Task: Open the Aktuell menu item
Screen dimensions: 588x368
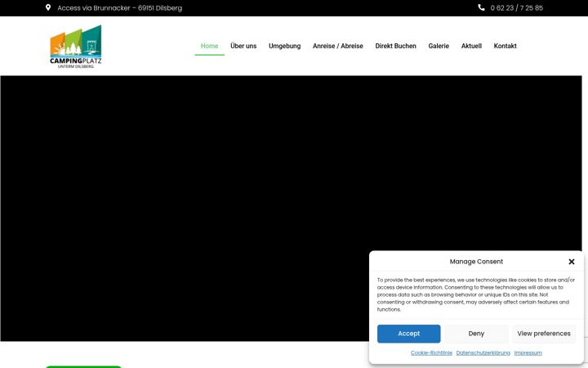Action: (x=471, y=46)
